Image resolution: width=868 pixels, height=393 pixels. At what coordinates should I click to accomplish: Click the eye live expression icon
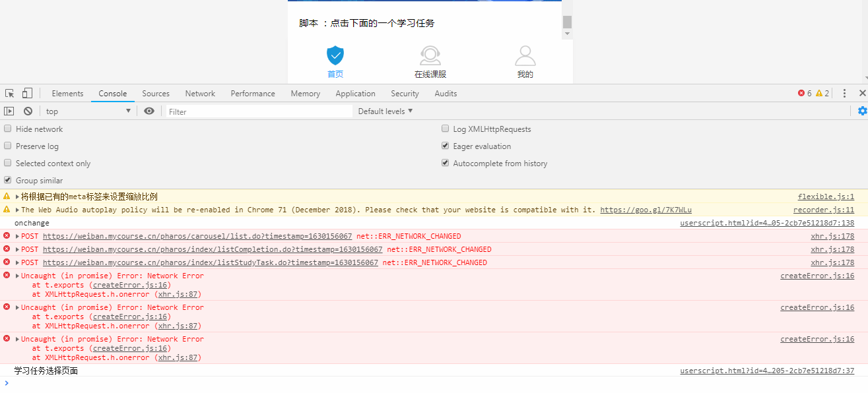pyautogui.click(x=149, y=111)
